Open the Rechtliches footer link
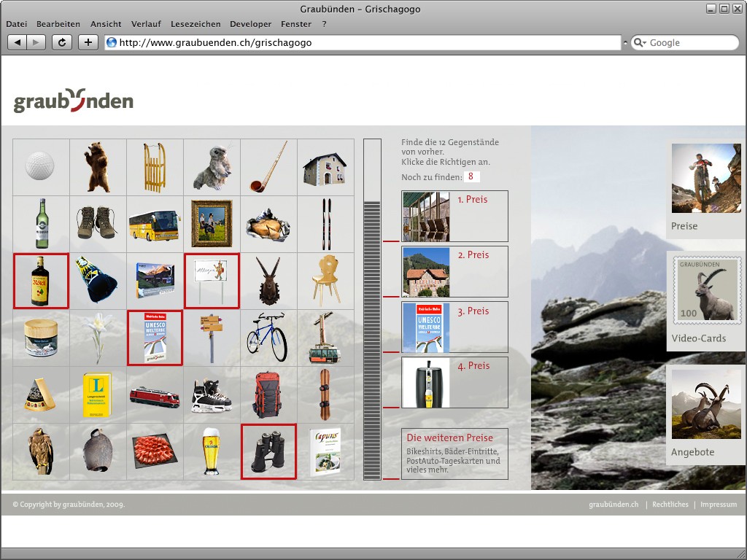This screenshot has height=560, width=747. tap(670, 505)
